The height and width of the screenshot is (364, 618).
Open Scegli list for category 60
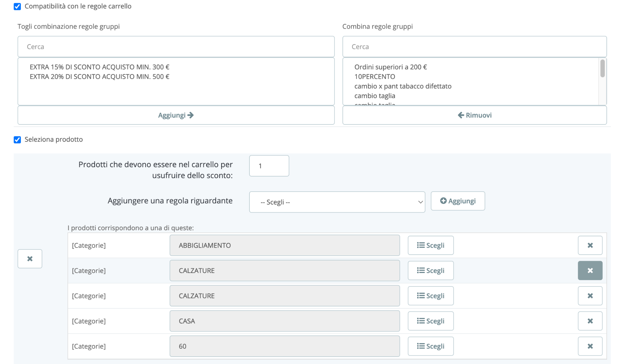click(x=430, y=346)
